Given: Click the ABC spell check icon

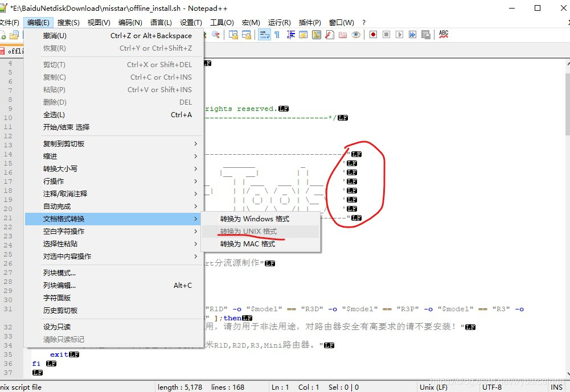Looking at the screenshot, I should [444, 35].
